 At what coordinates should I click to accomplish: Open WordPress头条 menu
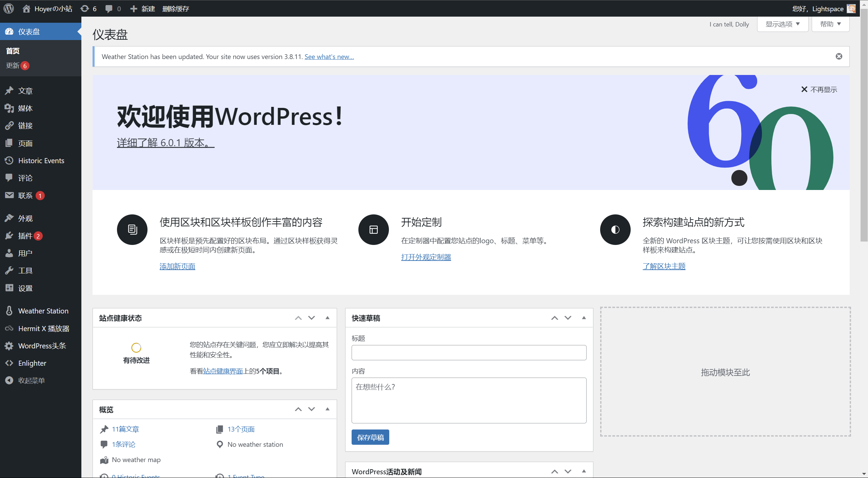(41, 346)
